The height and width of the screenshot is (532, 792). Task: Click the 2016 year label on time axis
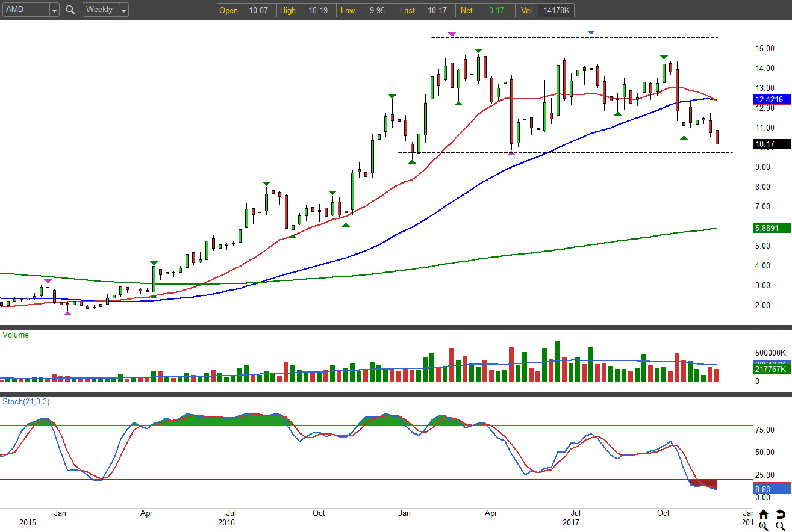(226, 522)
